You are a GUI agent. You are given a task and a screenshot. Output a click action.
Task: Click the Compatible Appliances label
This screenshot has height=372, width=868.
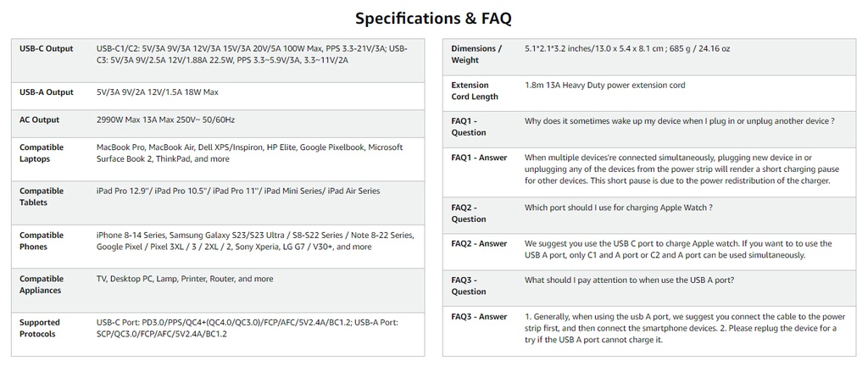[x=42, y=285]
